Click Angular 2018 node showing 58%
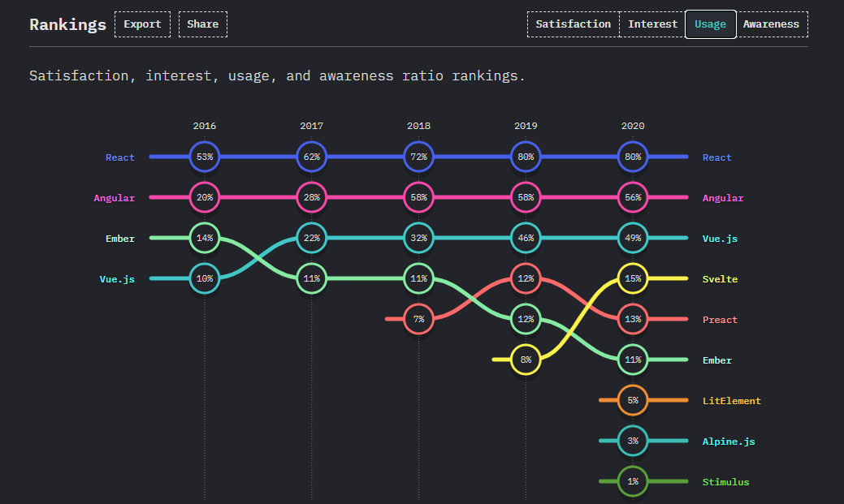844x504 pixels. (x=419, y=197)
